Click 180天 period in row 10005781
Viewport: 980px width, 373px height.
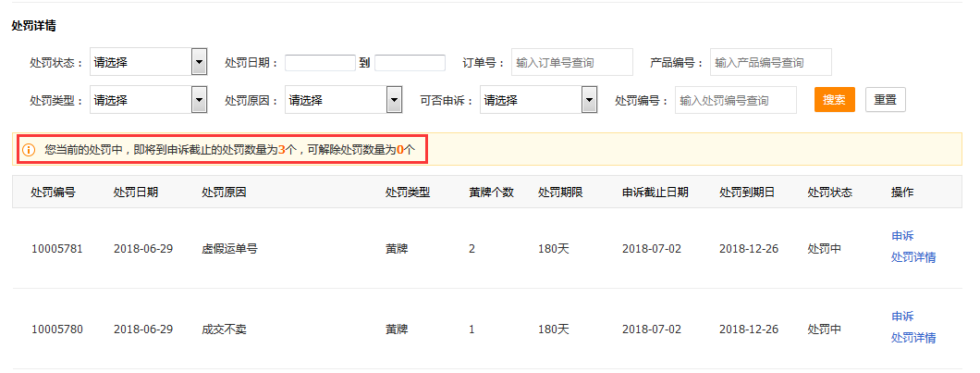tap(554, 248)
